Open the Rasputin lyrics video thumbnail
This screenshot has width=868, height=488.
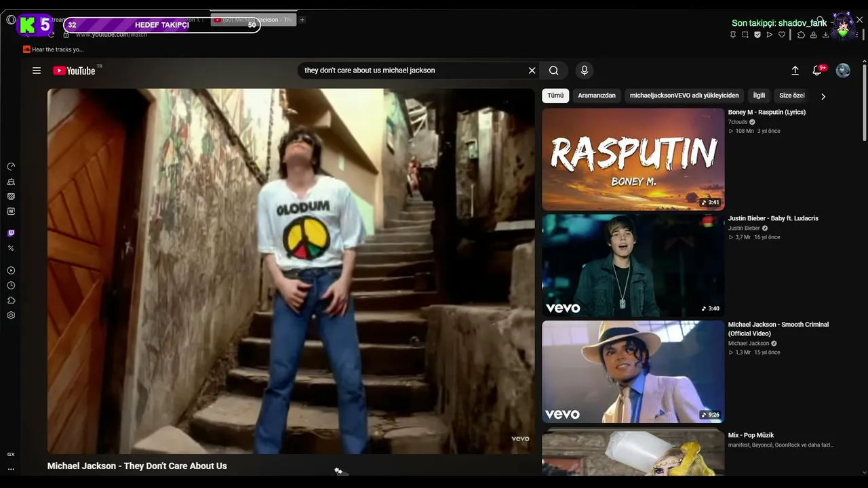[633, 159]
